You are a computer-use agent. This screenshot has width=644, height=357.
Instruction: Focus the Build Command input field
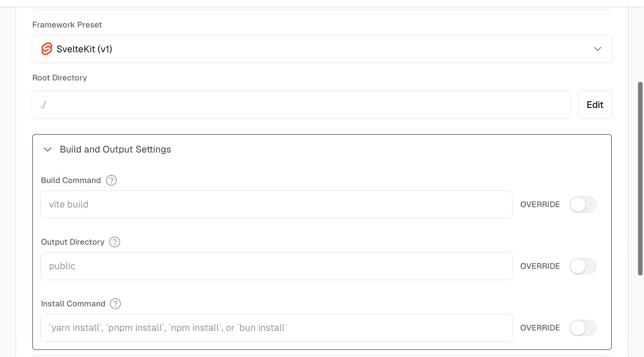[x=276, y=204]
